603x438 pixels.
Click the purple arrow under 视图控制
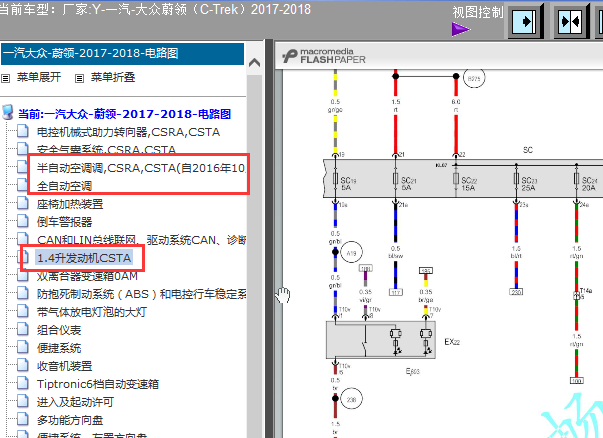[461, 29]
